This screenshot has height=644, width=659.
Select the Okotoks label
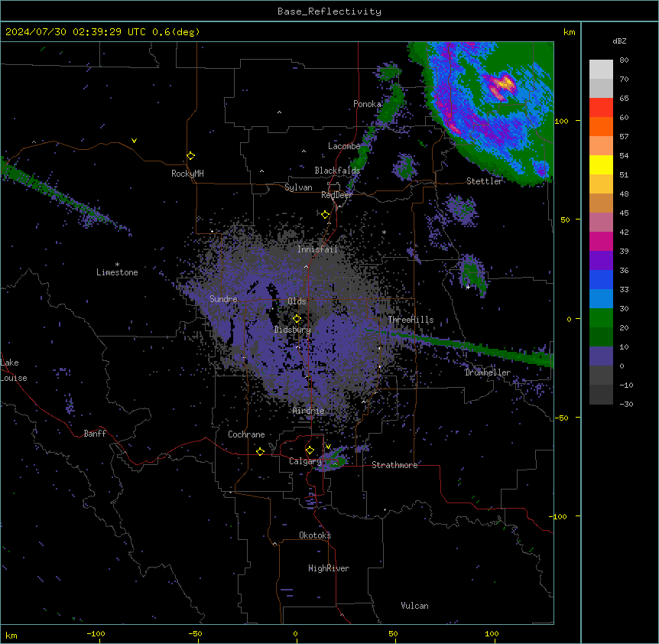(315, 535)
